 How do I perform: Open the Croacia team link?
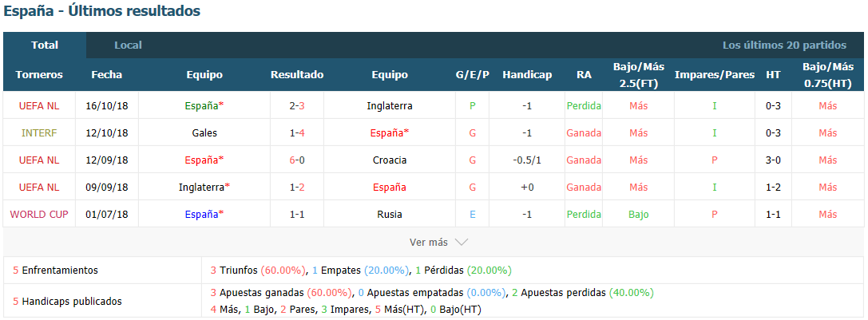click(390, 160)
